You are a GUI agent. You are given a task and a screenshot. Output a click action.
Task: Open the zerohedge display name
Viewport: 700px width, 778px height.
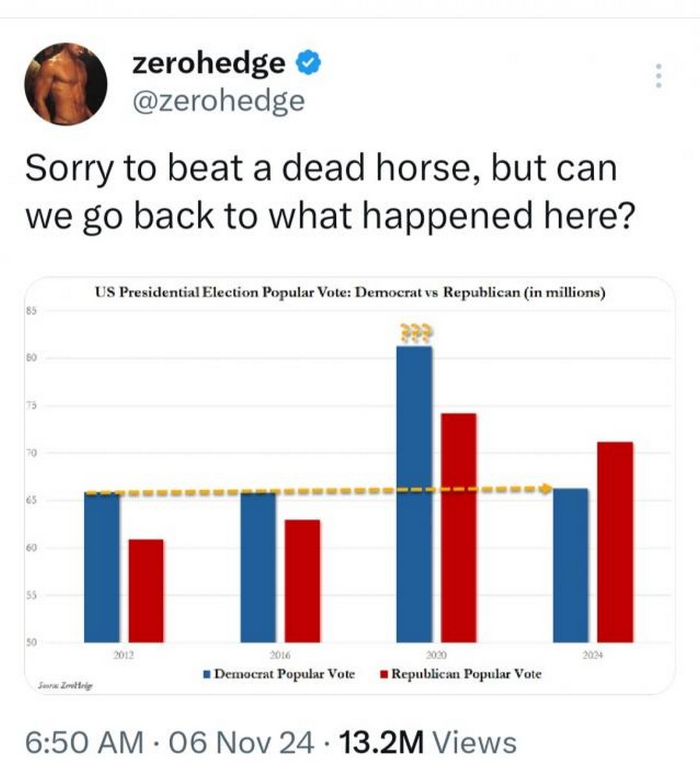[209, 64]
